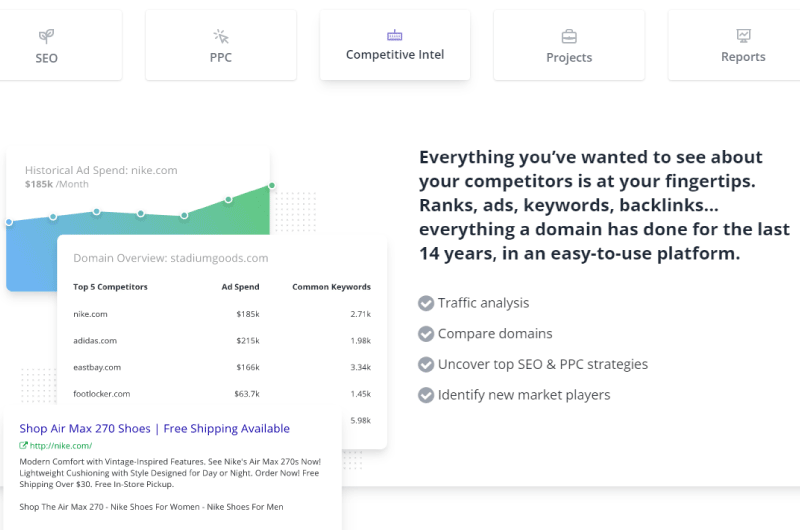Click the eastbay.com competitor entry
800x530 pixels.
[97, 367]
